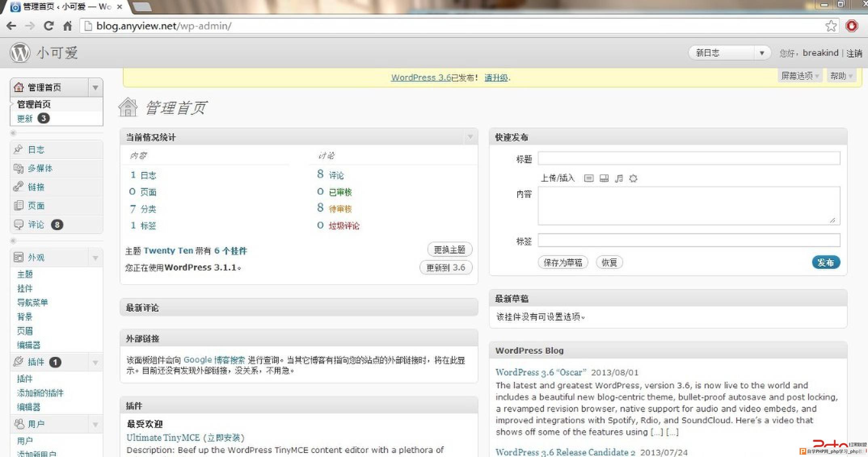Open the 6 个挂件 link
Screen dimensions: 868x457
[x=230, y=251]
